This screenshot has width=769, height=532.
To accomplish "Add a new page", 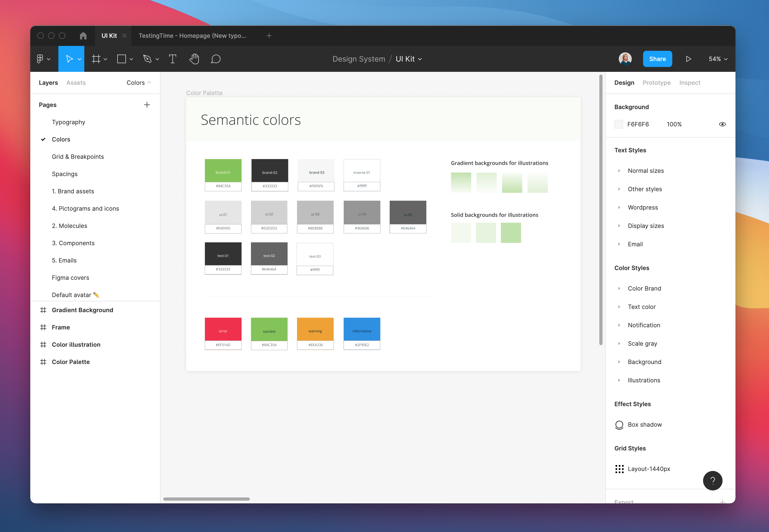I will tap(147, 105).
